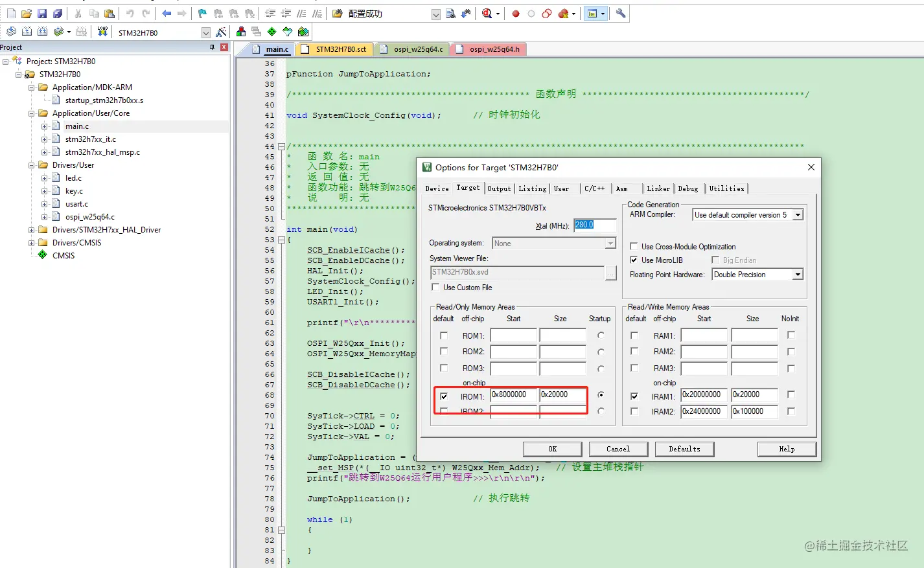924x568 pixels.
Task: Select the IROM1 Startup radio button
Action: tap(601, 394)
